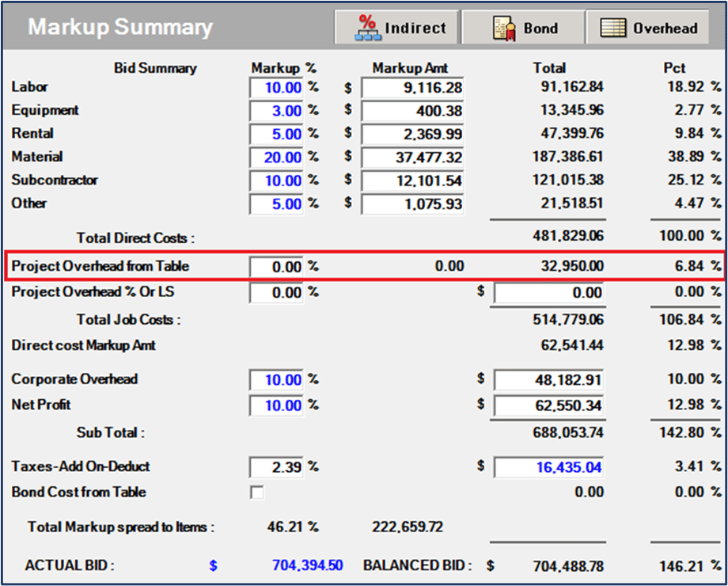Screen dimensions: 728x586
Task: Click the Equipment markup percentage box
Action: click(x=276, y=111)
